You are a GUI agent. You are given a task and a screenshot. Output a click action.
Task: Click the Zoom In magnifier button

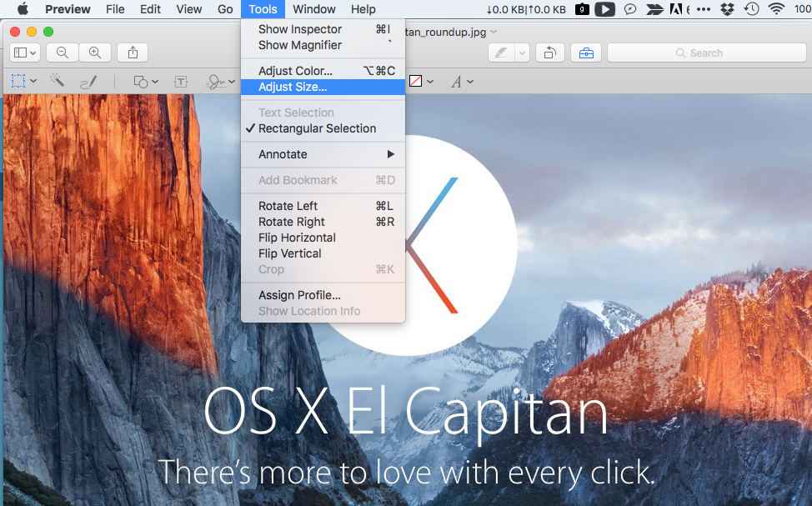(95, 53)
